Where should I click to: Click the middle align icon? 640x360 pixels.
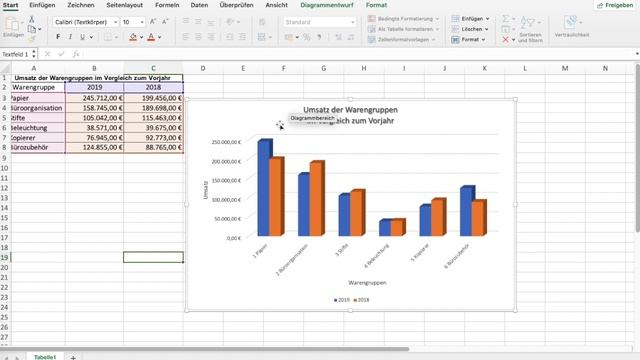(198, 22)
